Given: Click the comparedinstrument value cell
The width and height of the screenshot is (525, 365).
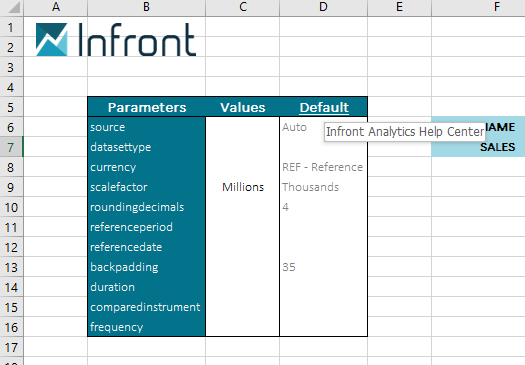Looking at the screenshot, I should (243, 307).
